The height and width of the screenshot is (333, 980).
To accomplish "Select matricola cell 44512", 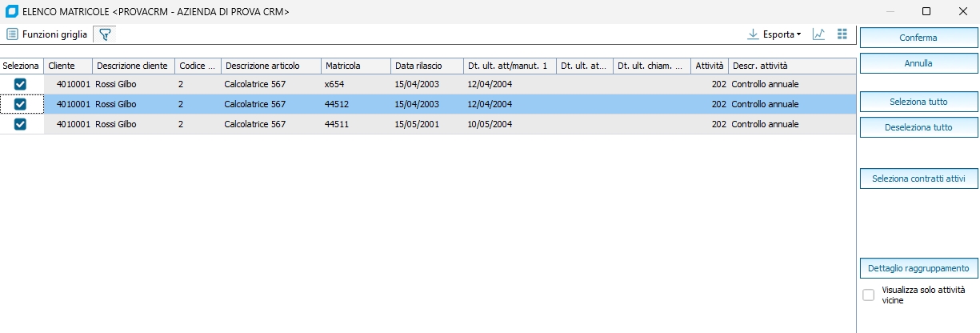I will click(x=355, y=104).
